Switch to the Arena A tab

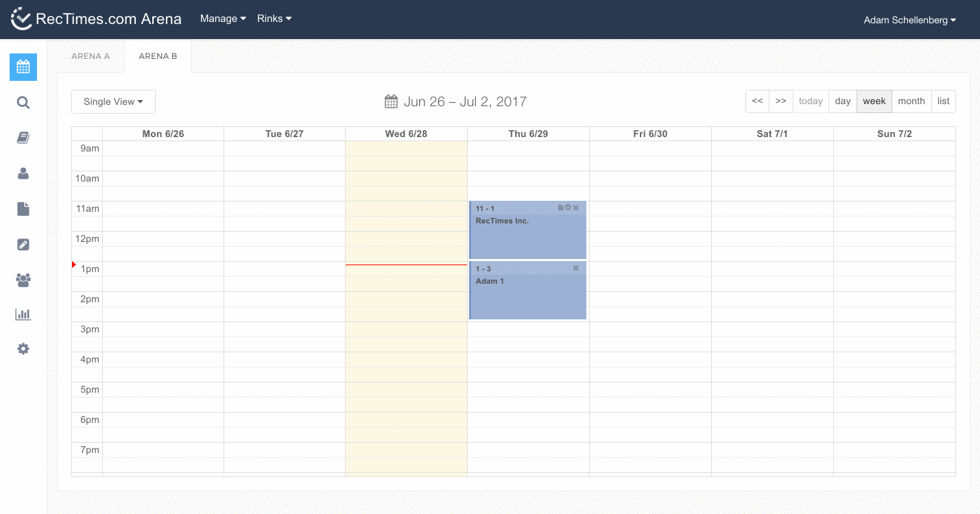(x=91, y=56)
